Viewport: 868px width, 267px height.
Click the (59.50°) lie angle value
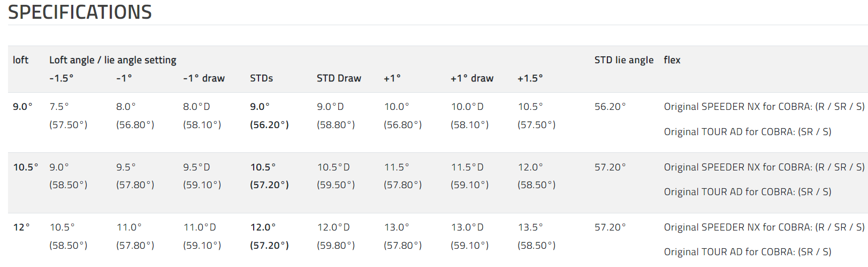[x=336, y=185]
